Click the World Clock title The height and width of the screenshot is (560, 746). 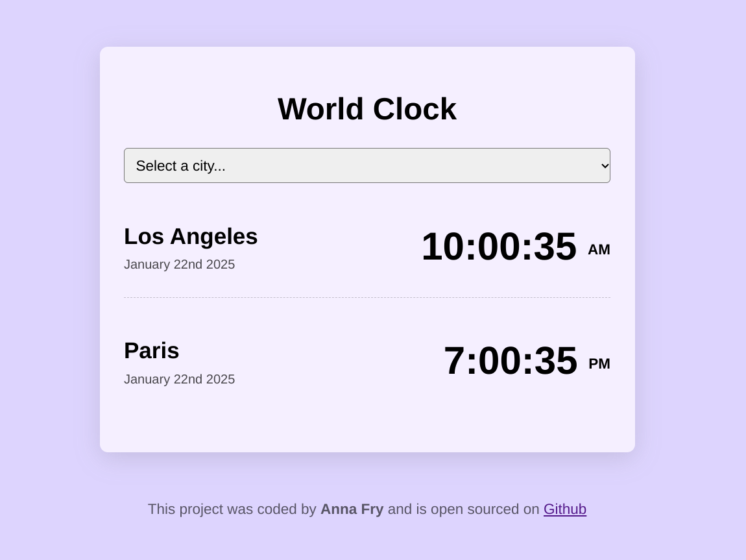coord(367,108)
